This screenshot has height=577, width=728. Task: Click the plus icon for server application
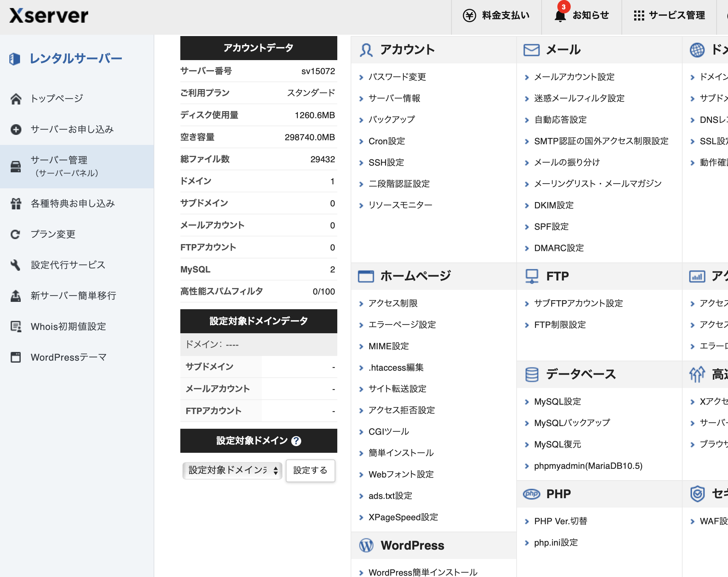coord(16,130)
